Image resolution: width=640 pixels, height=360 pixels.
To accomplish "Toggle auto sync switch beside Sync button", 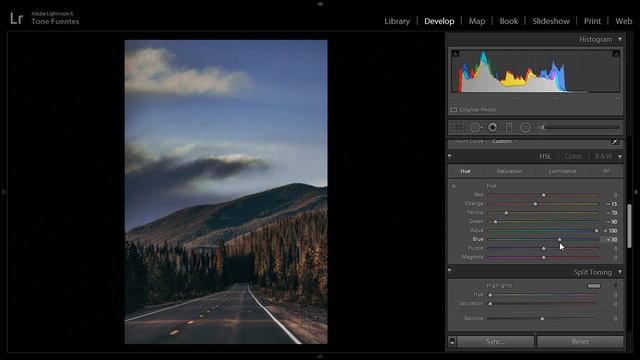I will point(452,341).
